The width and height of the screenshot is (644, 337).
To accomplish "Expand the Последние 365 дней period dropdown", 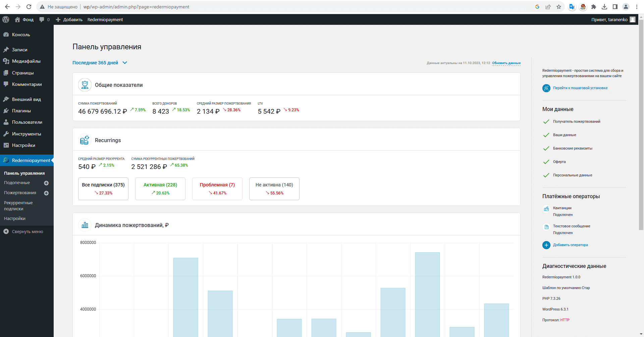I will click(x=100, y=63).
